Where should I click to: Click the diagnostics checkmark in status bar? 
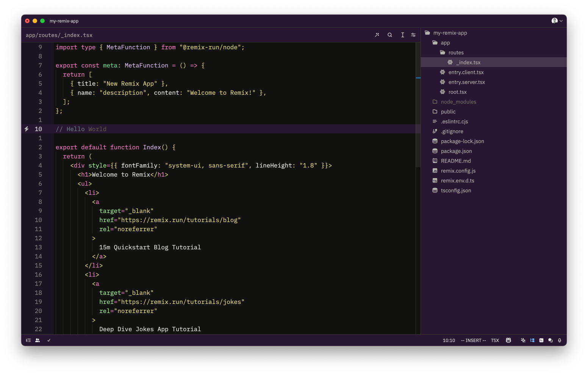coord(49,340)
